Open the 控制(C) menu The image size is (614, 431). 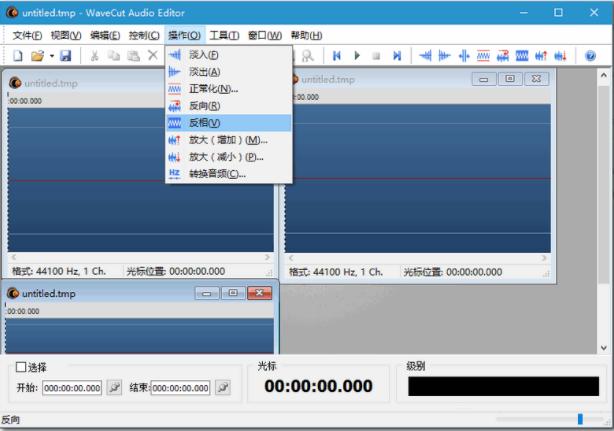[x=144, y=36]
